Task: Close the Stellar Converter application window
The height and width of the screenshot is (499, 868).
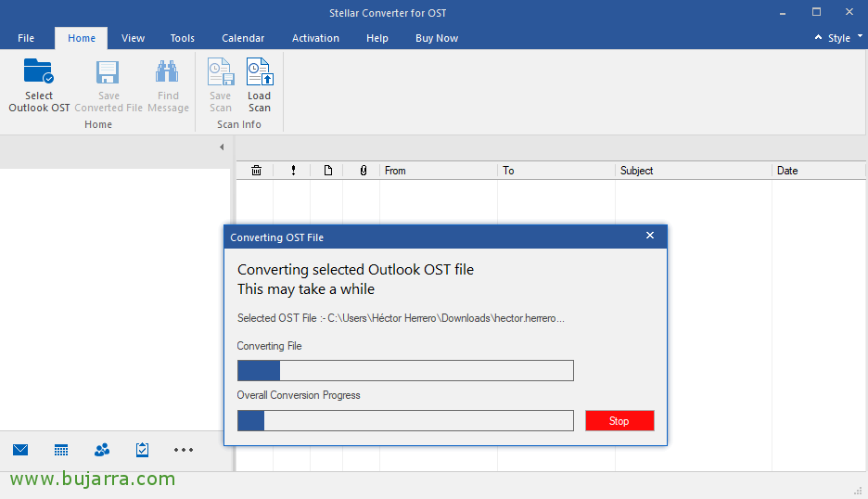Action: point(849,12)
